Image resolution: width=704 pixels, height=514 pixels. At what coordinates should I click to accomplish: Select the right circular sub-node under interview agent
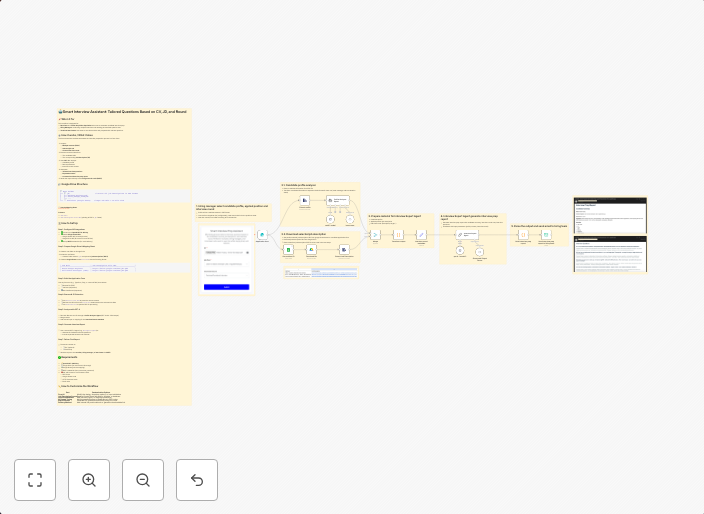[x=480, y=252]
